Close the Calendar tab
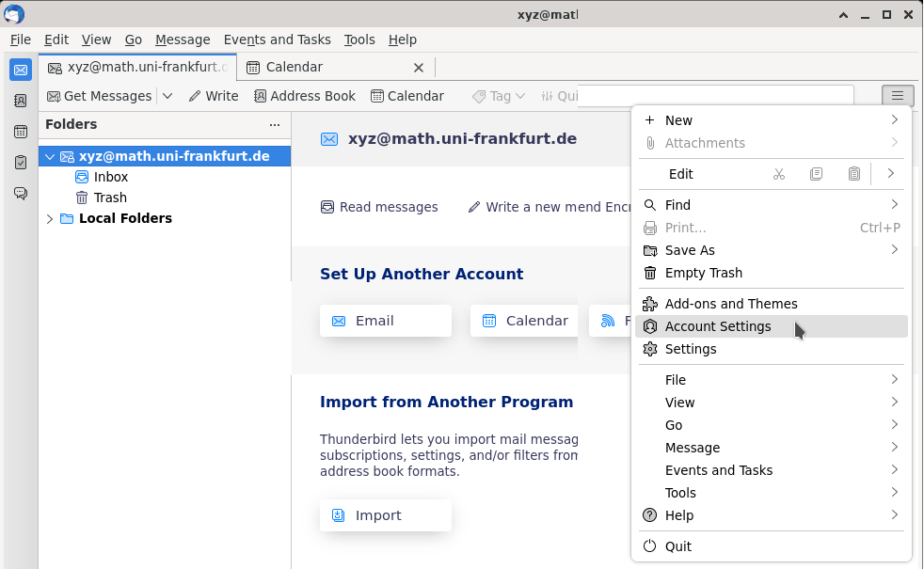The image size is (924, 569). click(419, 68)
